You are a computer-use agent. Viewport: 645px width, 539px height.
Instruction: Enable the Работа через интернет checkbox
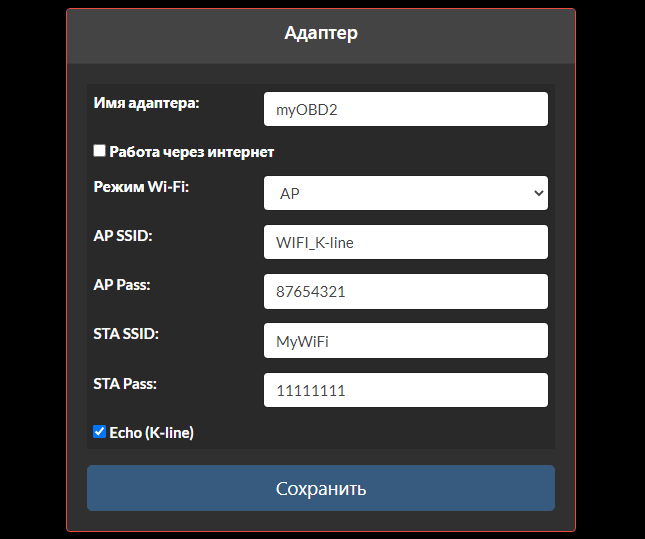99,151
